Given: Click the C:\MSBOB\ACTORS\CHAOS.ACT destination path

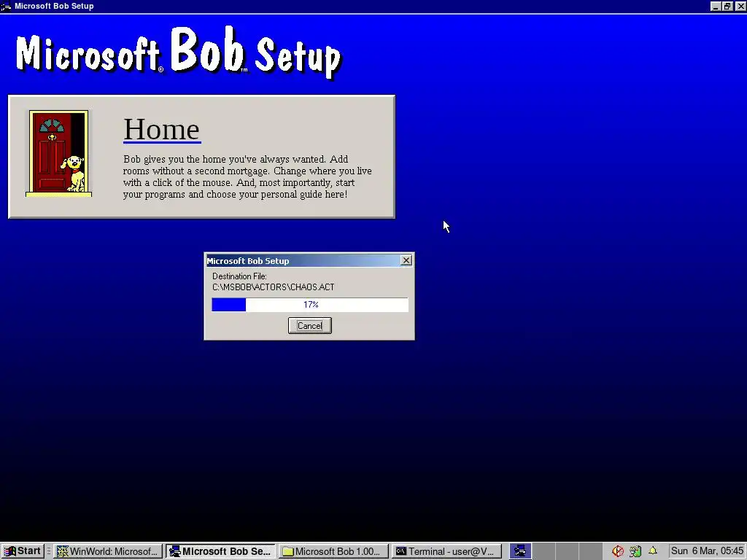Looking at the screenshot, I should (x=273, y=287).
